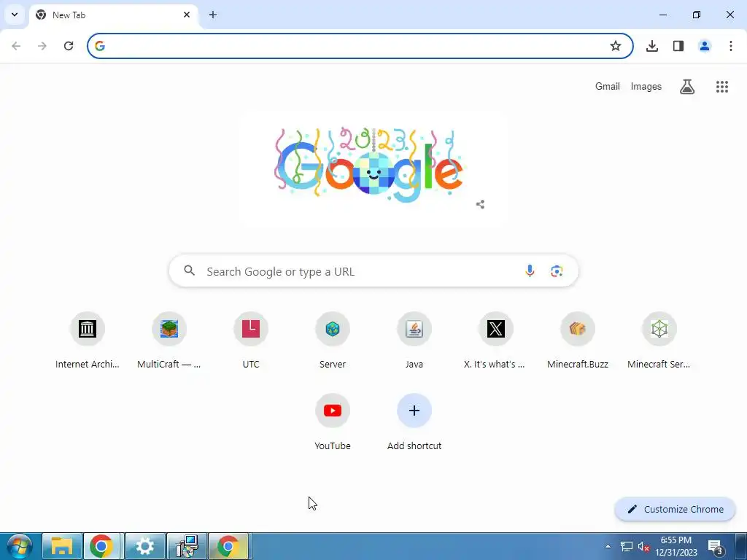Show hidden system tray icons
Screen dimensions: 747x560
click(x=608, y=546)
